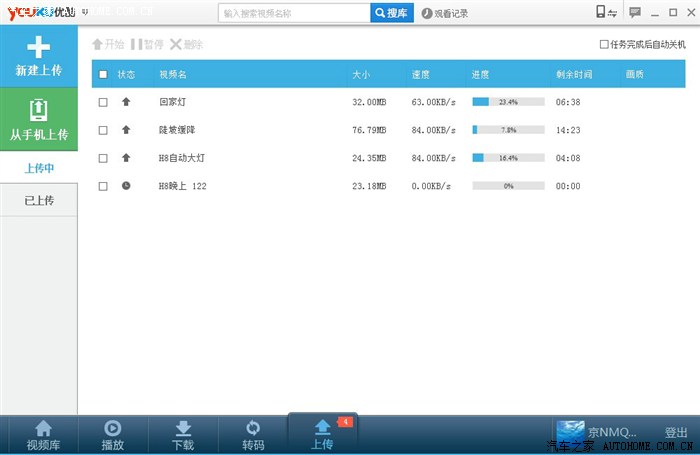Click the phone transfer icon in title bar
This screenshot has height=455, width=700.
605,13
